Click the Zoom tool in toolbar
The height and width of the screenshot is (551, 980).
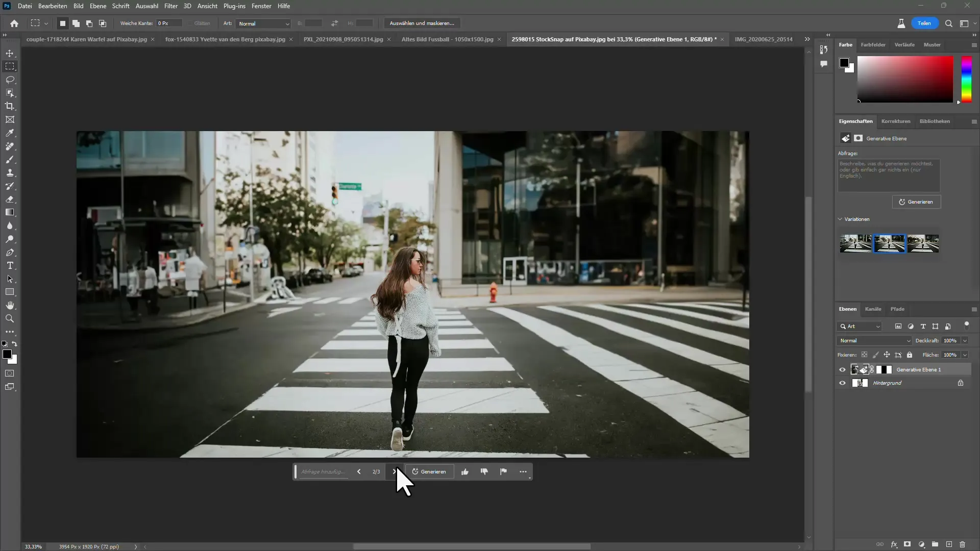coord(9,318)
